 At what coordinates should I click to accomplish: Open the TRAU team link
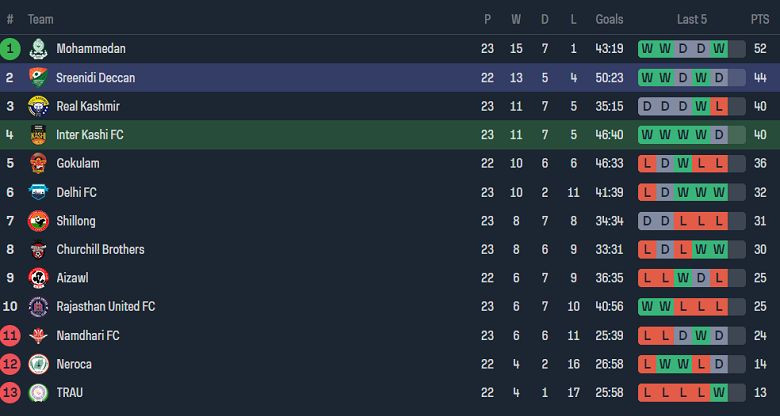click(70, 393)
